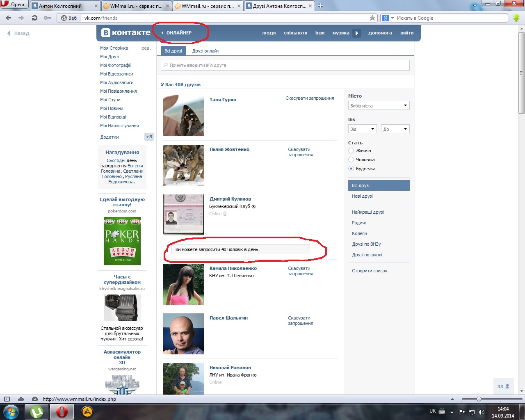Open the Вибір міста city dropdown
Image resolution: width=525 pixels, height=420 pixels.
coord(379,105)
